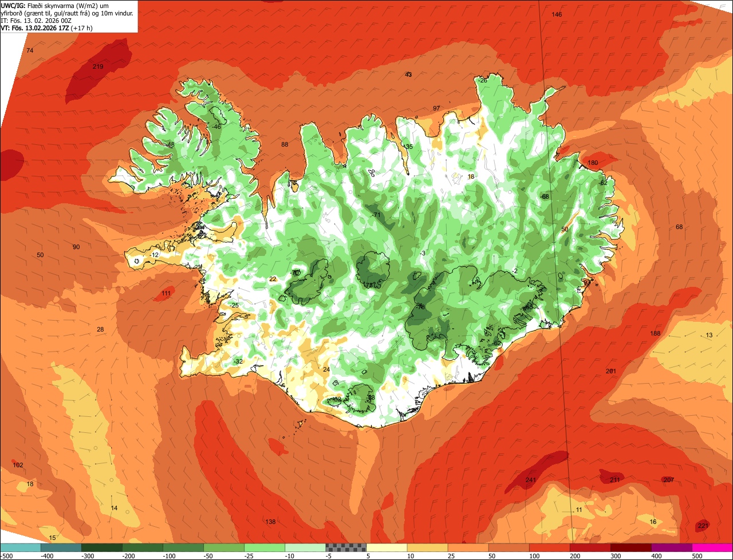Screen dimensions: 733x560
Task: Select the checkered legend swatch between -5 and 5
Action: pyautogui.click(x=346, y=547)
